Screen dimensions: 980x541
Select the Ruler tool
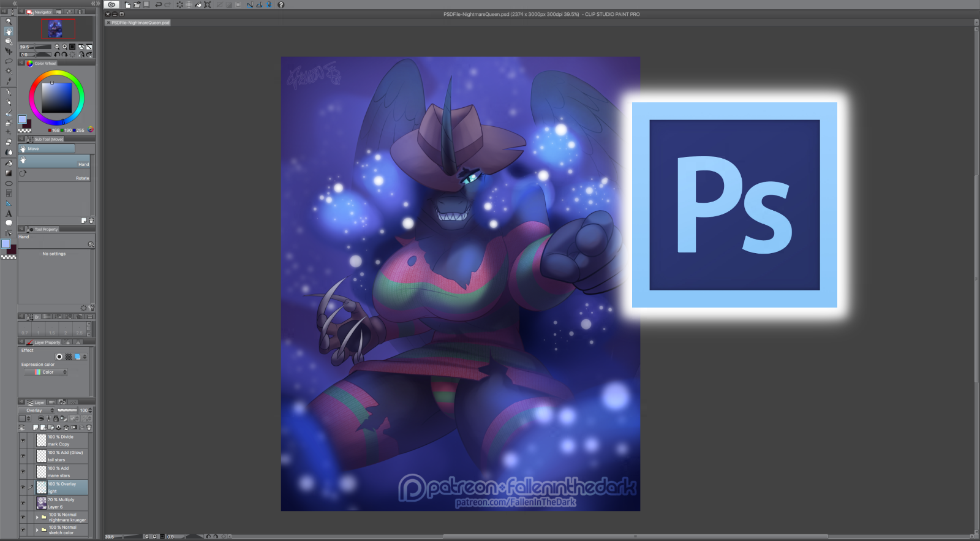9,203
